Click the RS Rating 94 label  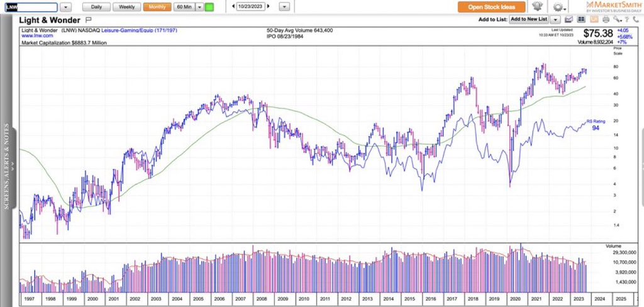coord(596,125)
